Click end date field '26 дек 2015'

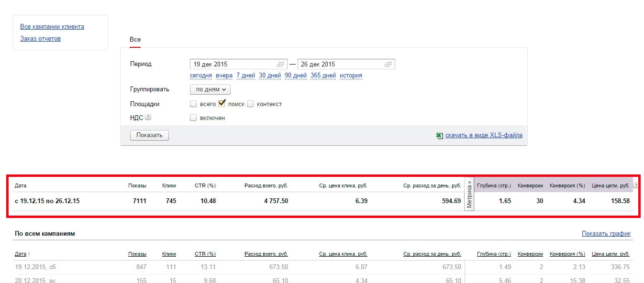[x=346, y=64]
